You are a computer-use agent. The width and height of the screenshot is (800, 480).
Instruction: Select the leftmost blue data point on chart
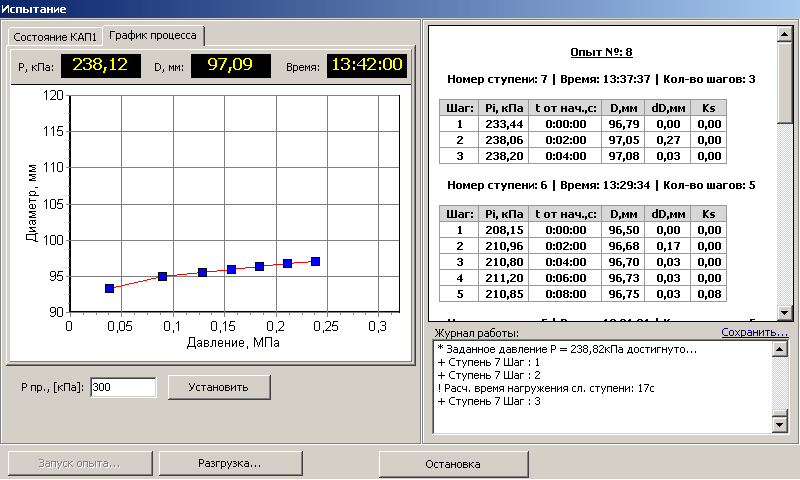tap(109, 288)
